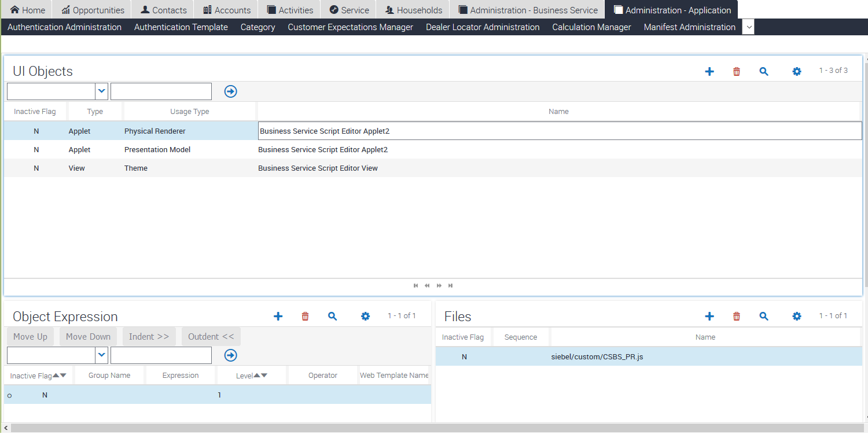The height and width of the screenshot is (434, 868).
Task: Open UI Objects settings gear menu
Action: (797, 71)
